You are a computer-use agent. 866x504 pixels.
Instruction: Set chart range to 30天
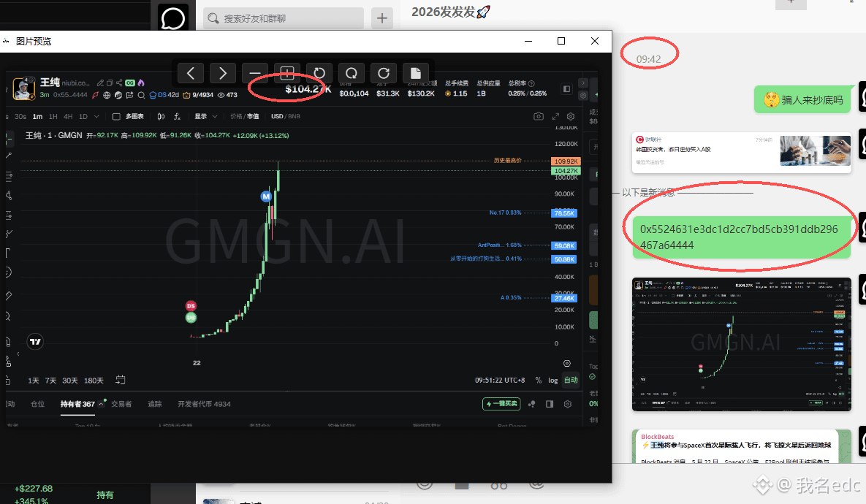click(70, 381)
